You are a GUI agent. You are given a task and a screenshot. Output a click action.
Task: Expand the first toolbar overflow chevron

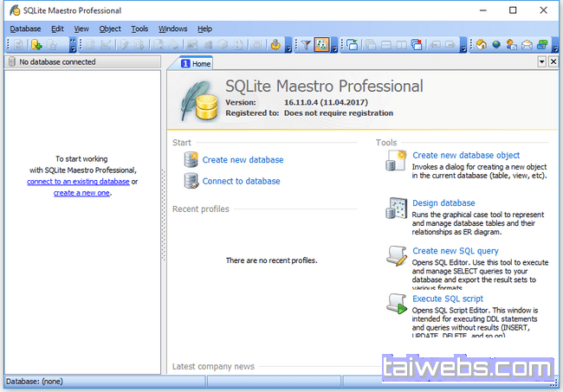click(x=73, y=46)
